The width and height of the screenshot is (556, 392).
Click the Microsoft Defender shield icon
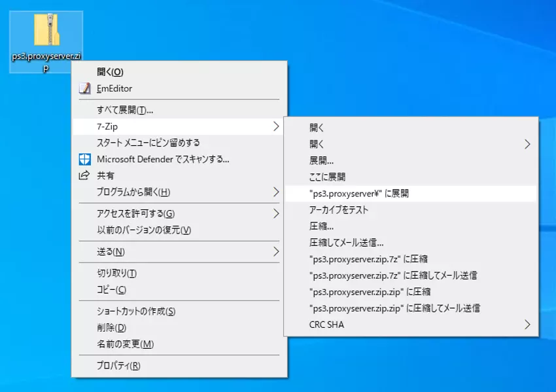coord(84,159)
